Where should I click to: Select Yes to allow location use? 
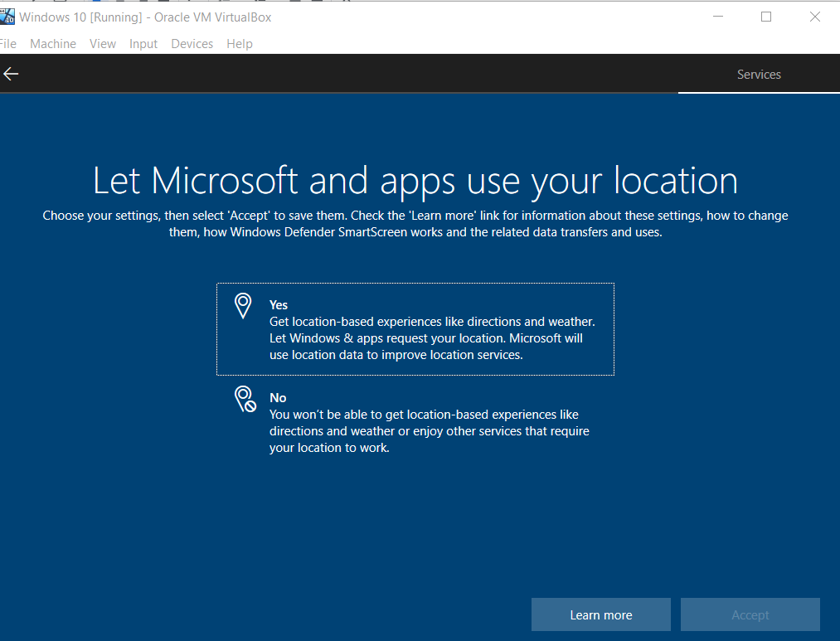[415, 329]
